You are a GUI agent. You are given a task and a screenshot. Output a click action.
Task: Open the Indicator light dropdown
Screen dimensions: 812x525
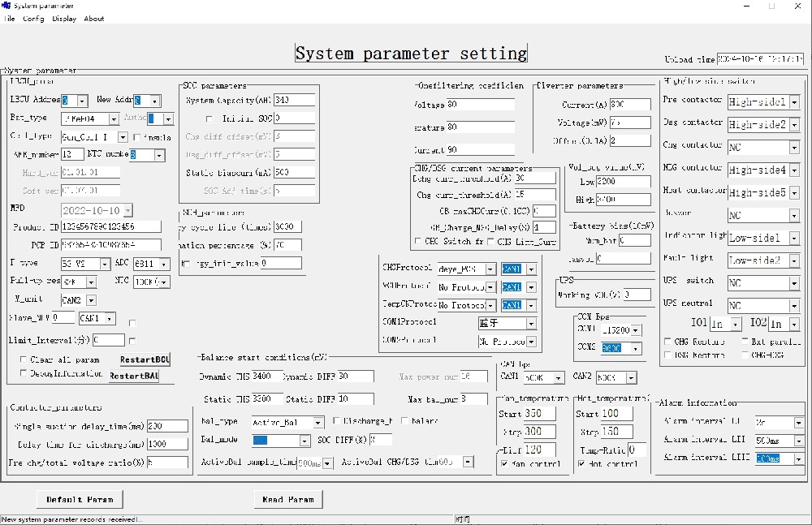click(794, 239)
